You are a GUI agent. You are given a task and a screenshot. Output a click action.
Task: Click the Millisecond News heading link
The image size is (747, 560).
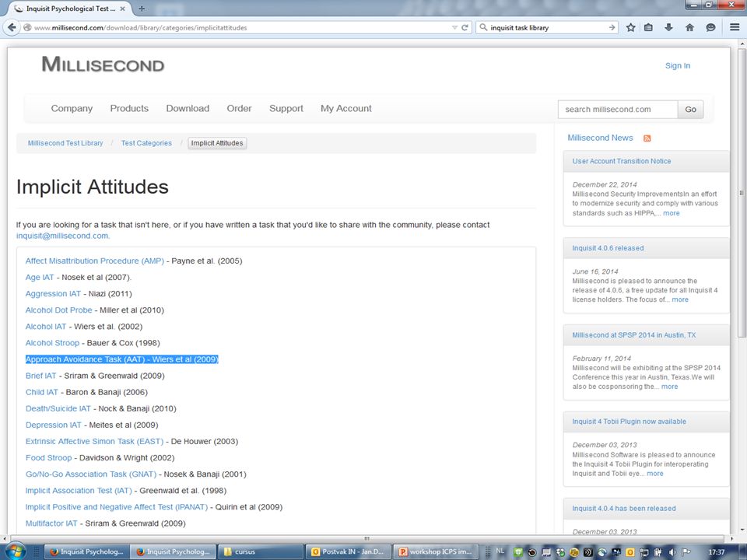click(x=600, y=138)
